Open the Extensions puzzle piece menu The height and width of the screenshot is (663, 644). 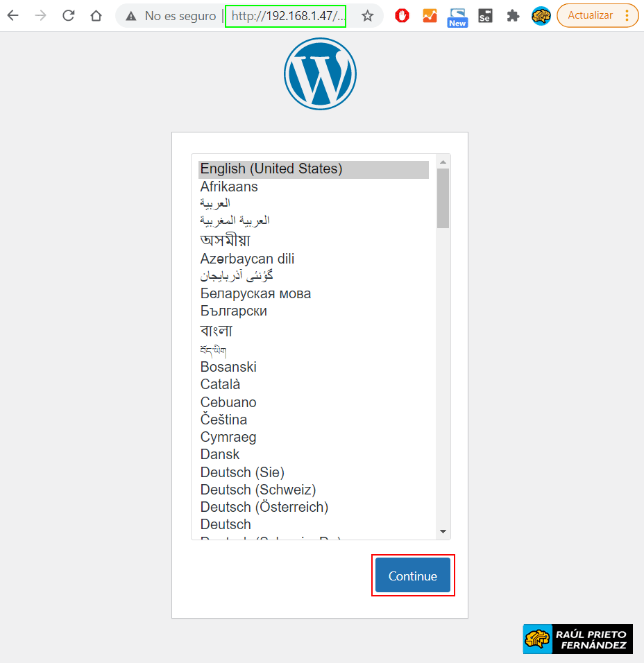tap(513, 15)
